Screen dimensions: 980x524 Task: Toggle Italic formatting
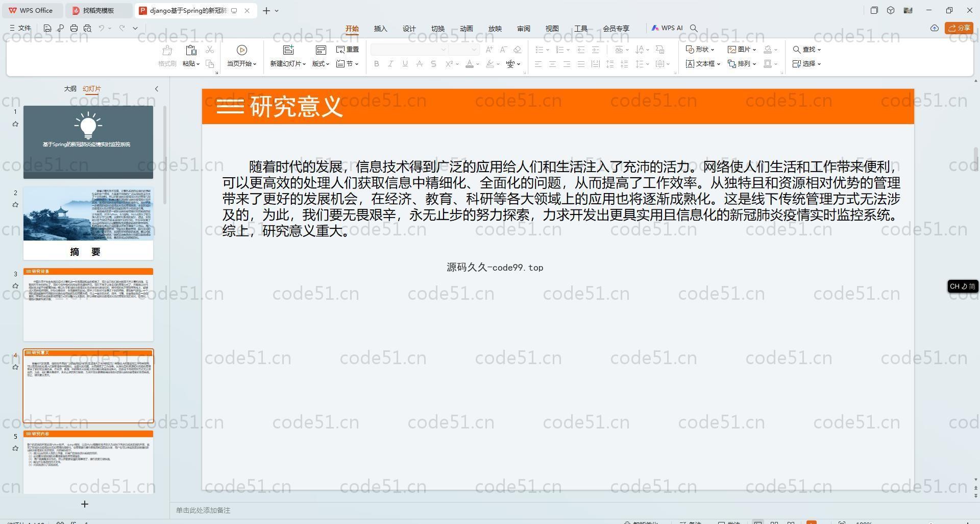coord(391,64)
